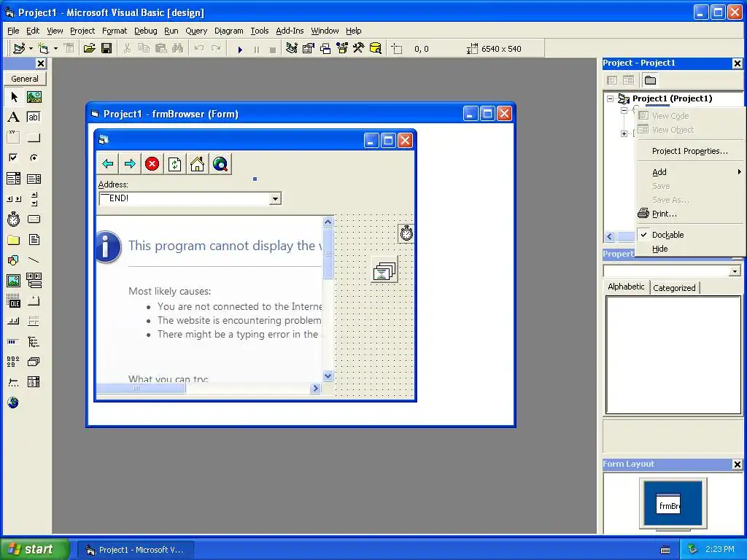Click the General toolbox tab button
The height and width of the screenshot is (560, 747).
coord(25,79)
